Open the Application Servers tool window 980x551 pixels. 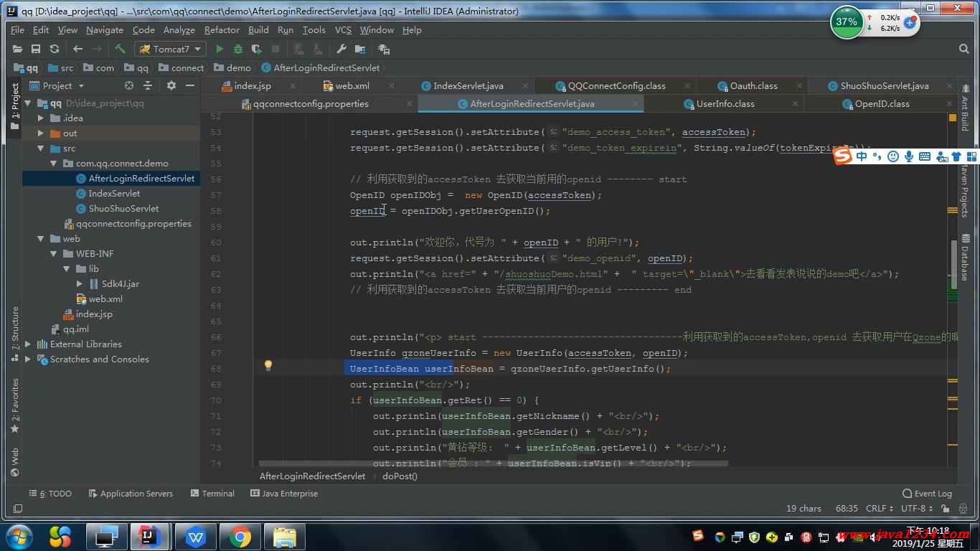(131, 494)
